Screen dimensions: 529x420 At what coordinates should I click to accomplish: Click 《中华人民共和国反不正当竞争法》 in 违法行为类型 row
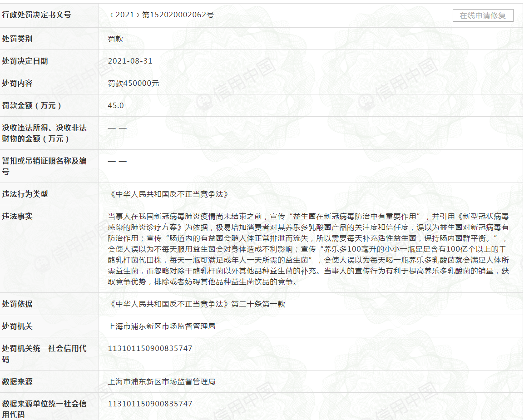(x=168, y=194)
